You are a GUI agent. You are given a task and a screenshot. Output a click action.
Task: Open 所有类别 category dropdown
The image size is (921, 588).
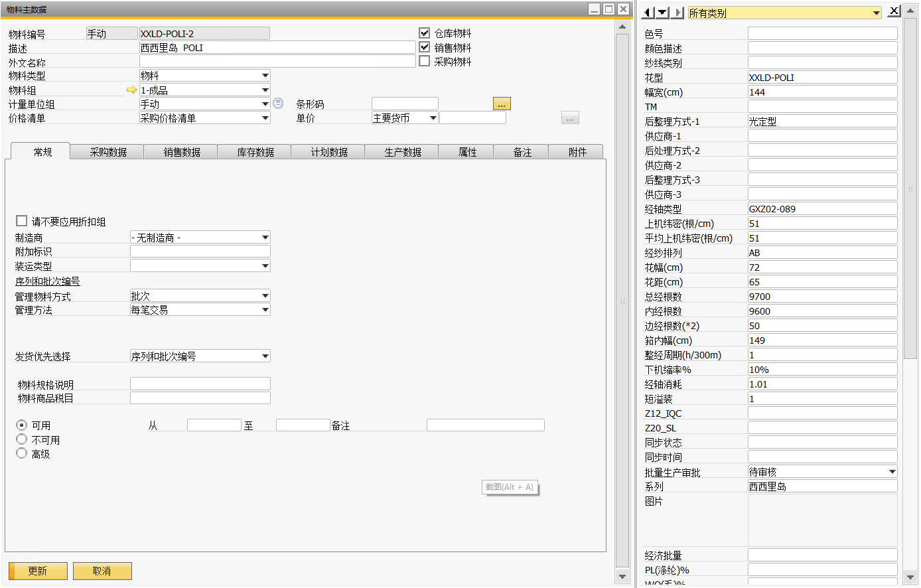pos(877,13)
